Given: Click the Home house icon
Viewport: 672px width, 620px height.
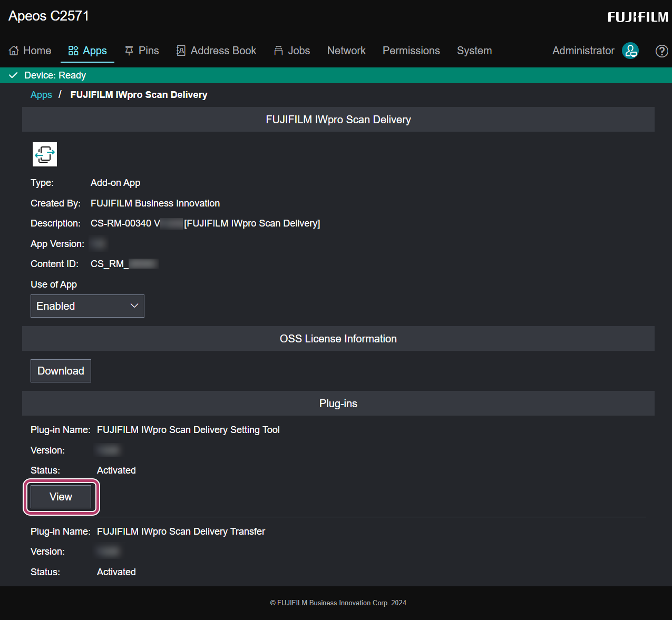Looking at the screenshot, I should tap(14, 51).
